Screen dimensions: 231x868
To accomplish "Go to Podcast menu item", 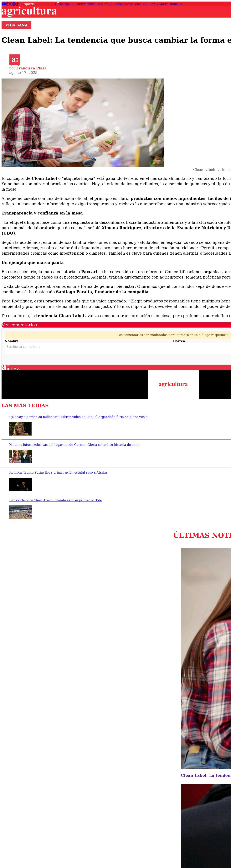I will (x=118, y=4).
